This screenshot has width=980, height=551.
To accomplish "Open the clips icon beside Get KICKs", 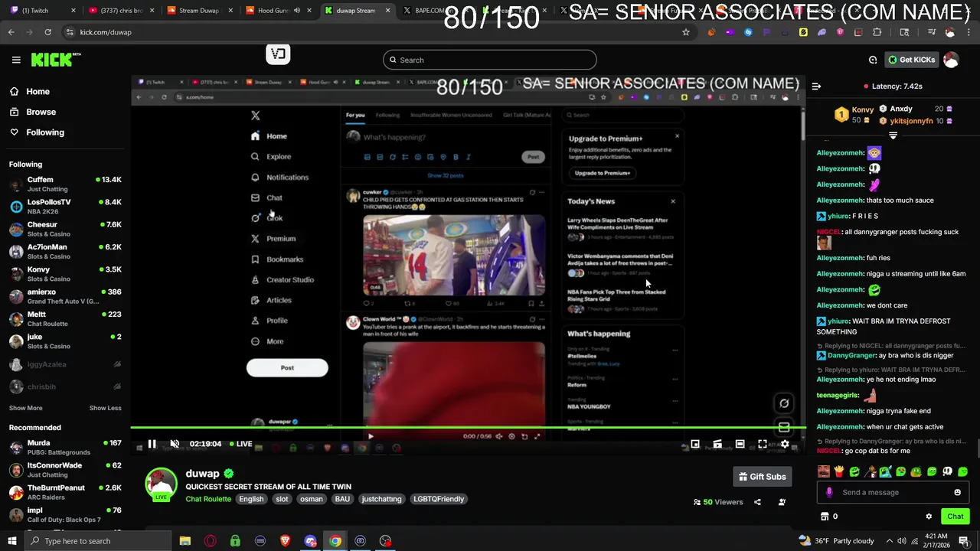I will pos(873,60).
